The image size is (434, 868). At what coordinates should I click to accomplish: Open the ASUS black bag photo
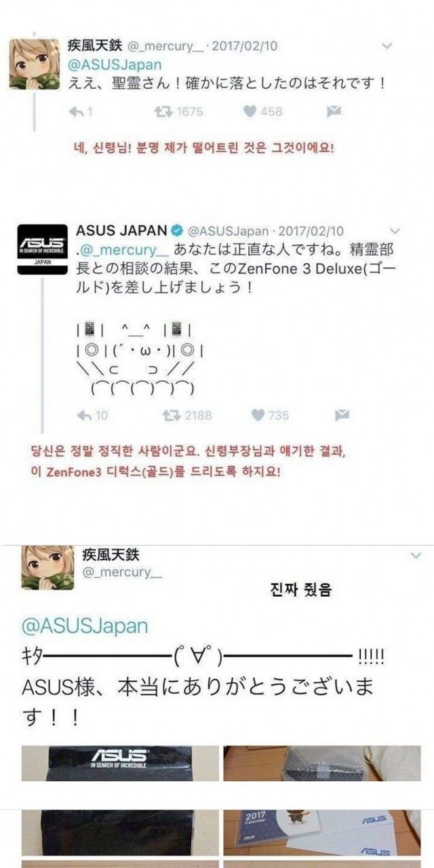click(x=120, y=764)
